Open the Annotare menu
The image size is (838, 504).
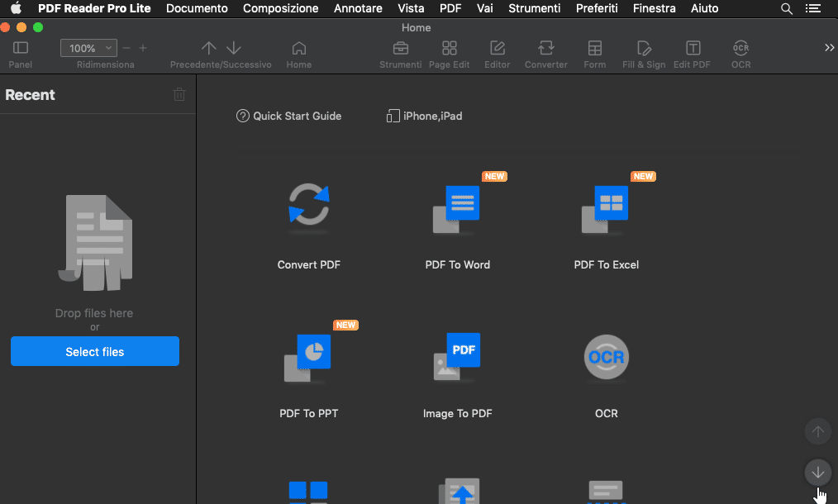coord(358,8)
